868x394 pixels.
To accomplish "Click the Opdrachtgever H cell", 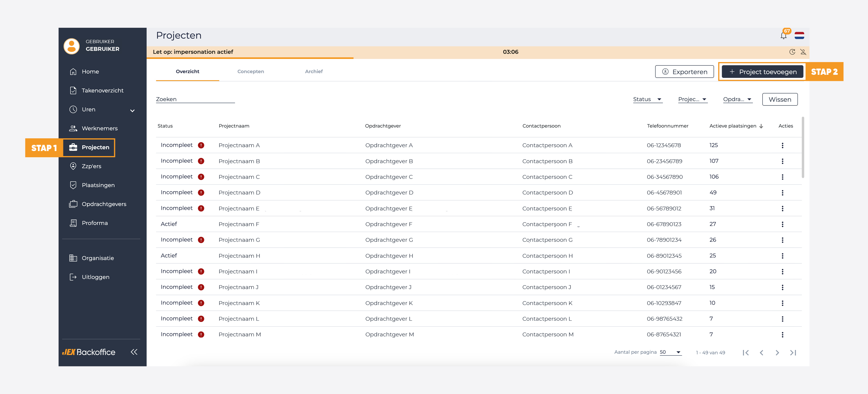I will (x=389, y=256).
